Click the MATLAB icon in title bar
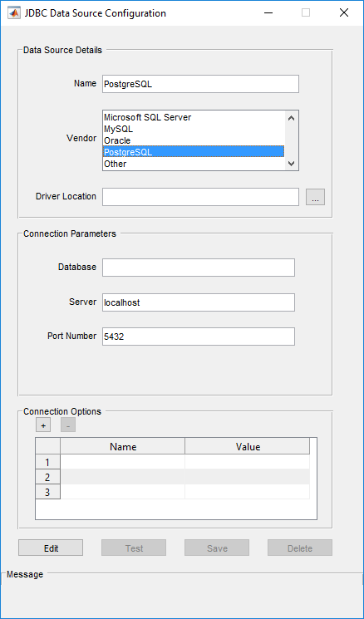Image resolution: width=364 pixels, height=619 pixels. [x=14, y=13]
